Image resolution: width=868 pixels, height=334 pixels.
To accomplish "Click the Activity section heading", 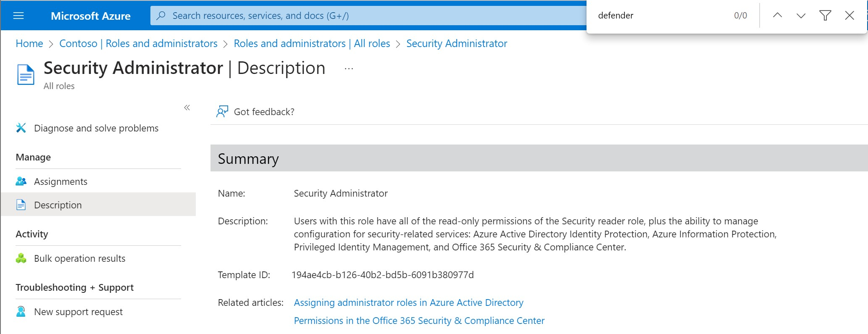I will click(32, 234).
